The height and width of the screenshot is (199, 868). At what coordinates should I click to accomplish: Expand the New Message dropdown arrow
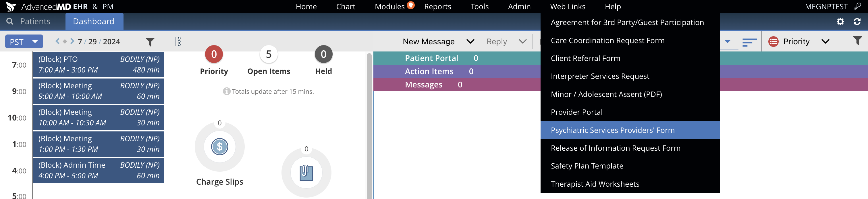pos(470,41)
